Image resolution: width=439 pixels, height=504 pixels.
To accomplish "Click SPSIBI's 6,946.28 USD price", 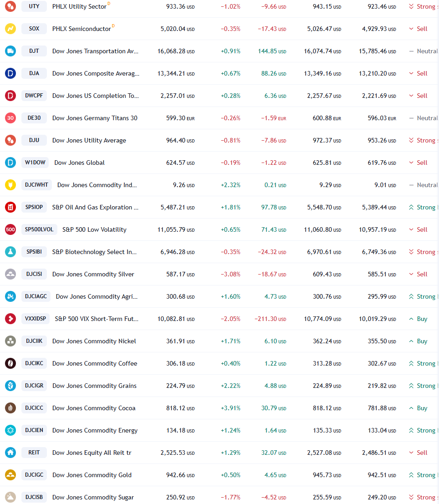I will (177, 252).
